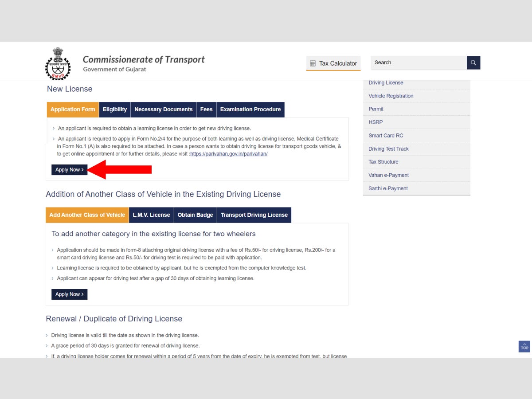Select the L.M.V. License tab
532x399 pixels.
pyautogui.click(x=151, y=215)
